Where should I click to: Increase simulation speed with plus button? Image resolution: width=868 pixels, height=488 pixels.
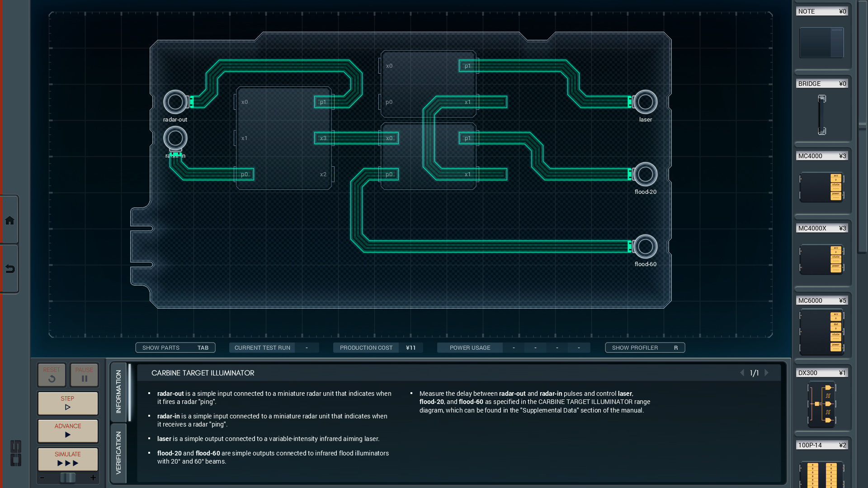coord(93,478)
